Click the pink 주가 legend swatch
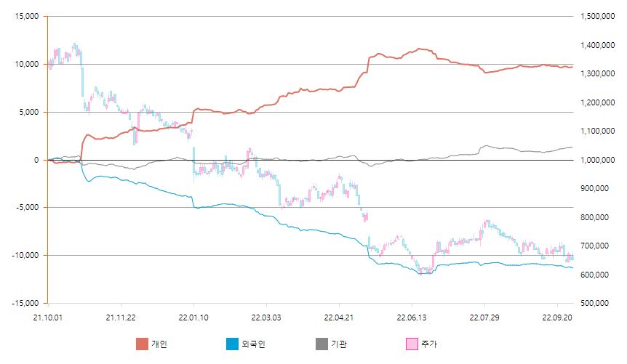This screenshot has height=364, width=627. [412, 344]
